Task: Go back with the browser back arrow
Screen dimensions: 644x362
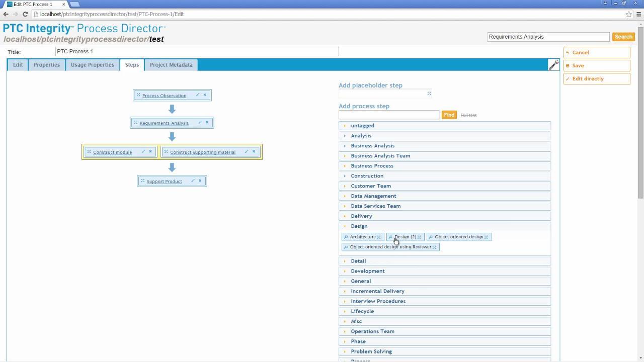Action: [6, 14]
